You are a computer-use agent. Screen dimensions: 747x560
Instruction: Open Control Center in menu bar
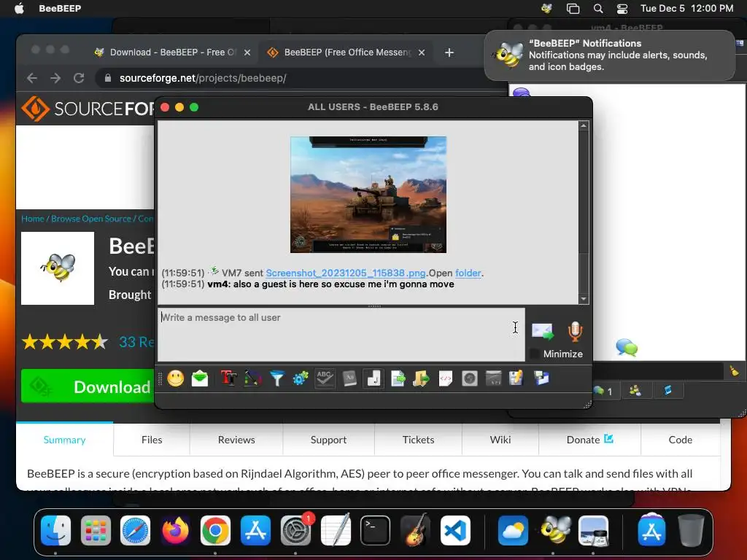coord(622,9)
